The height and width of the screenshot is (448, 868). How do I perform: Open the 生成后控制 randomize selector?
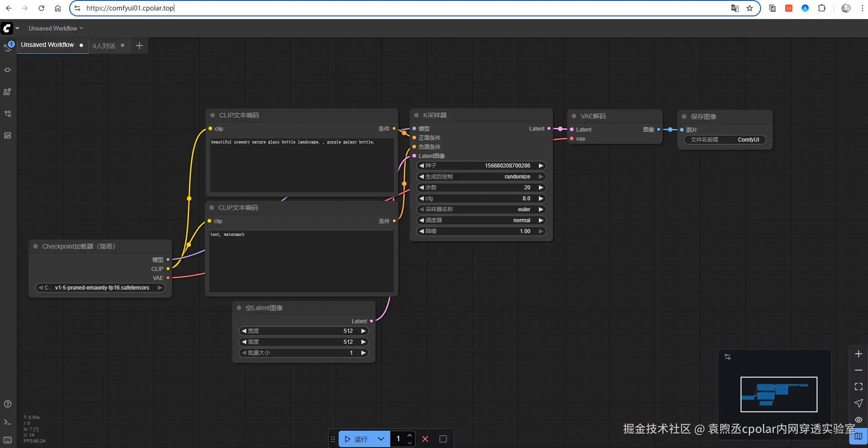(x=481, y=177)
